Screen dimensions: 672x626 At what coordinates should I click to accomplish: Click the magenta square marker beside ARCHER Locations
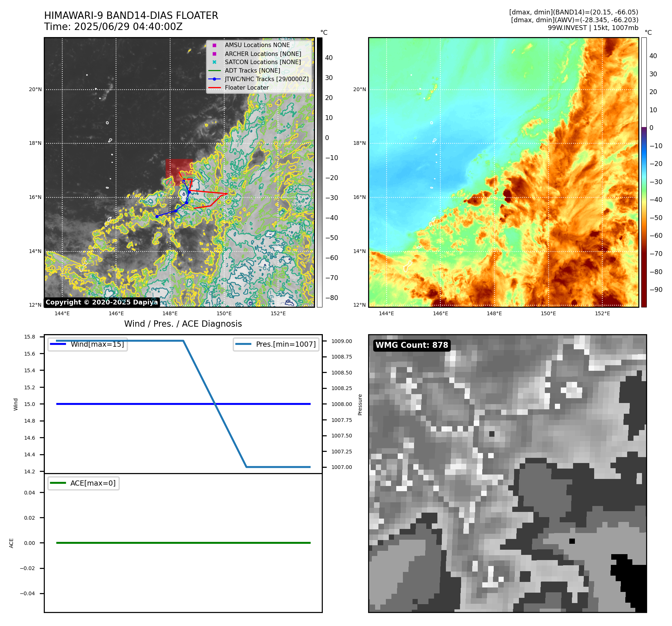click(214, 54)
